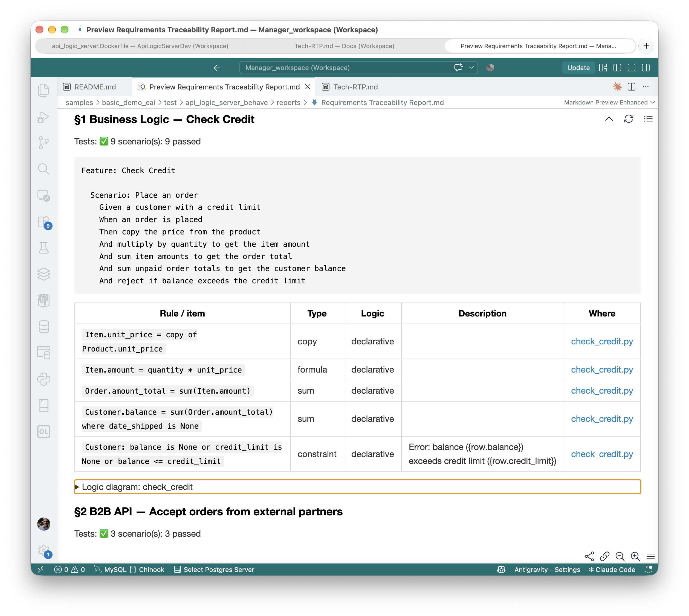Zoom in the preview with plus magnifier
The height and width of the screenshot is (616, 689).
click(x=635, y=556)
